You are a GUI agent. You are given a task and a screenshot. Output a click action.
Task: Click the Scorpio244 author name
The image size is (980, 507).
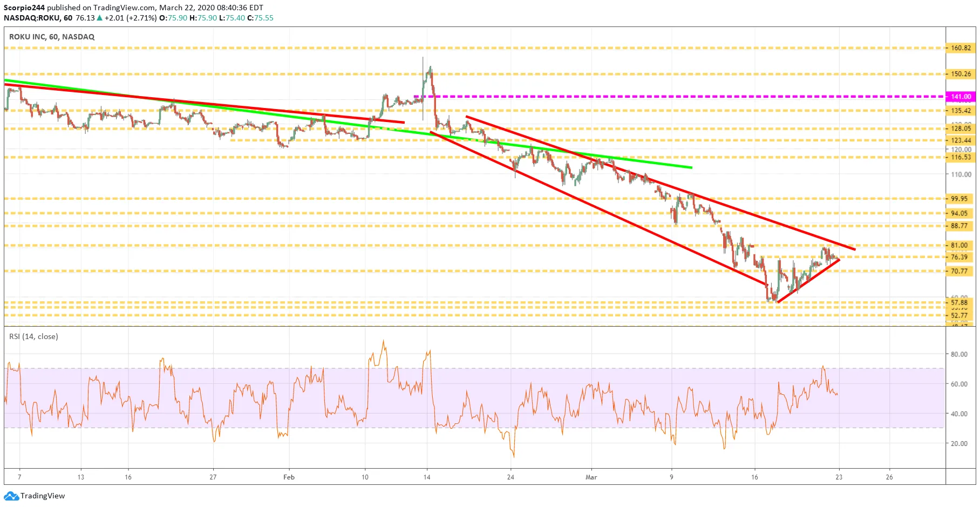(x=24, y=8)
